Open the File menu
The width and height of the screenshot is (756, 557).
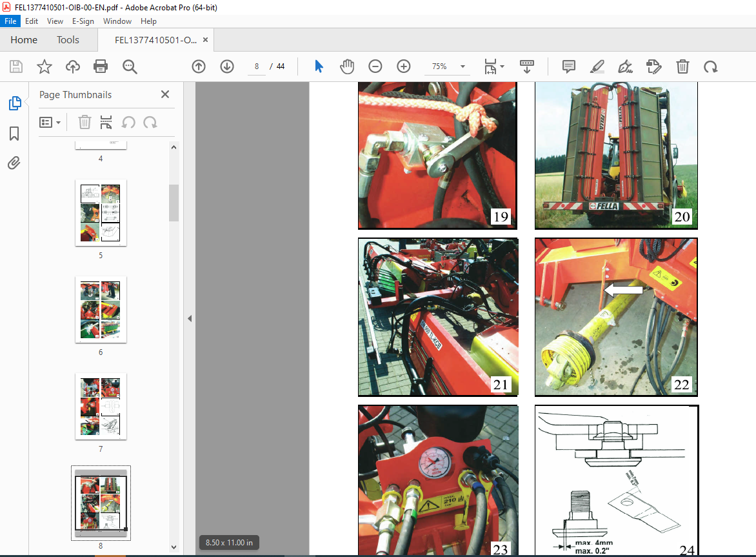pos(10,21)
